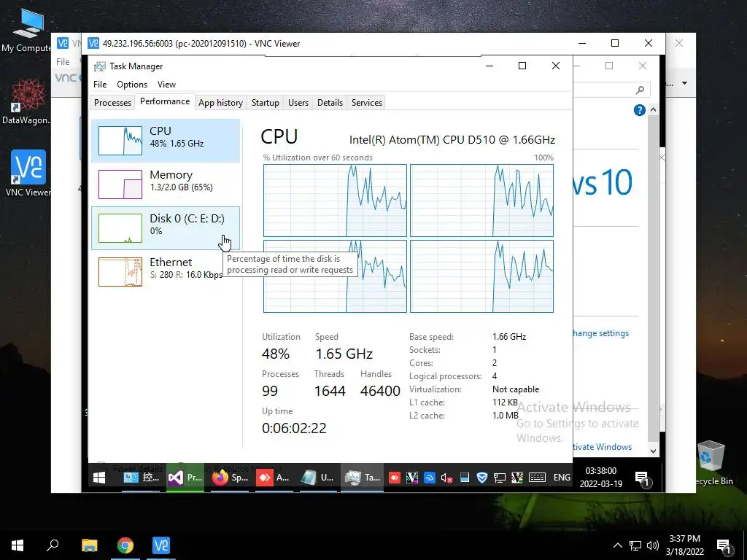Select the Memory performance item
This screenshot has height=560, width=747.
coord(166,184)
